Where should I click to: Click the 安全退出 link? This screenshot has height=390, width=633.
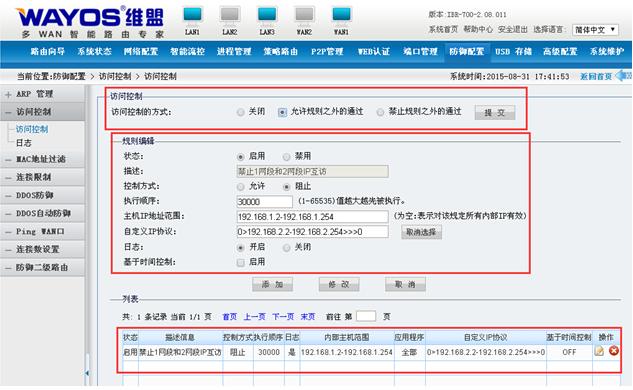513,29
